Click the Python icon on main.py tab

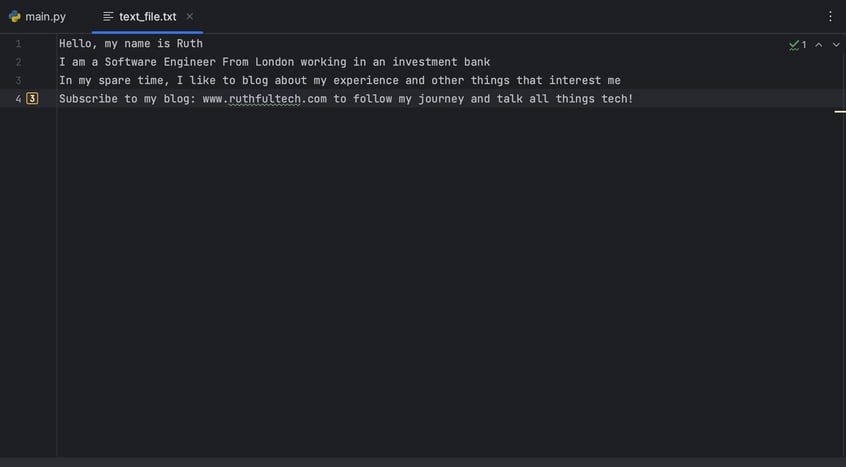pos(15,17)
